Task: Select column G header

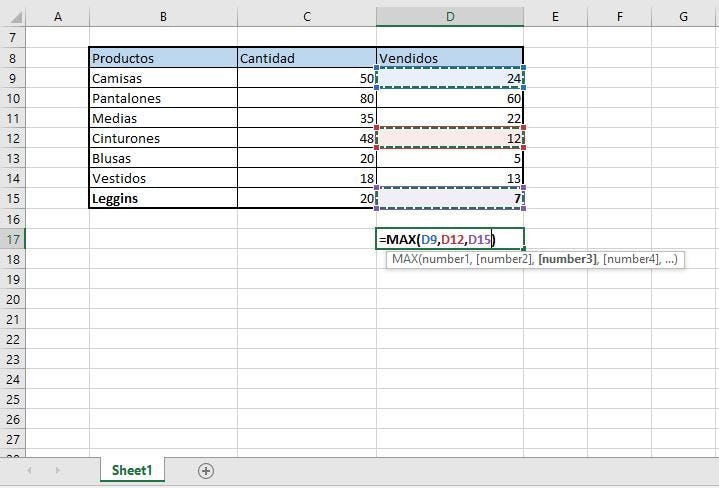Action: [x=683, y=17]
